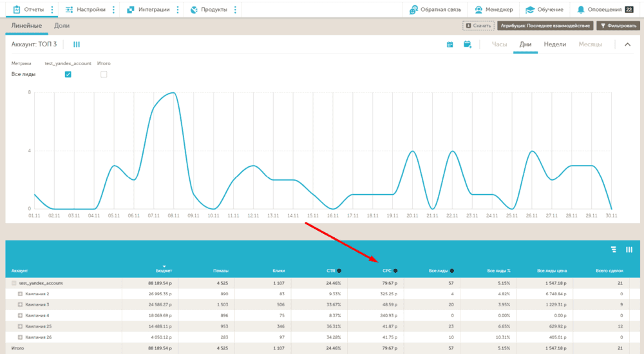Screen dimensions: 644x354
Task: Sort table by Бюджет column header
Action: click(x=164, y=271)
